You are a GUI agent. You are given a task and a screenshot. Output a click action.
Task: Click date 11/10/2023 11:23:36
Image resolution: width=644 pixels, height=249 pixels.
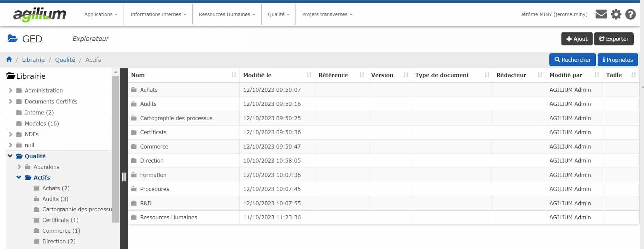pyautogui.click(x=272, y=217)
